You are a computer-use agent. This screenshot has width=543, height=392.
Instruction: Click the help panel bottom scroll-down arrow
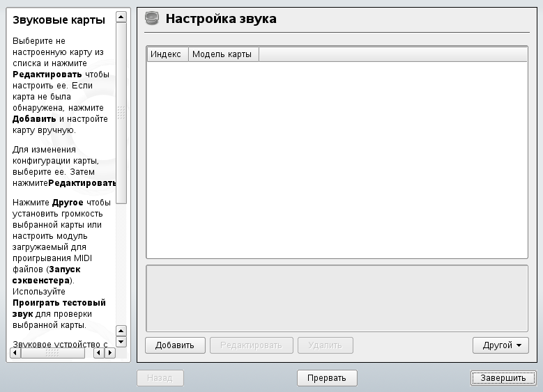click(121, 342)
